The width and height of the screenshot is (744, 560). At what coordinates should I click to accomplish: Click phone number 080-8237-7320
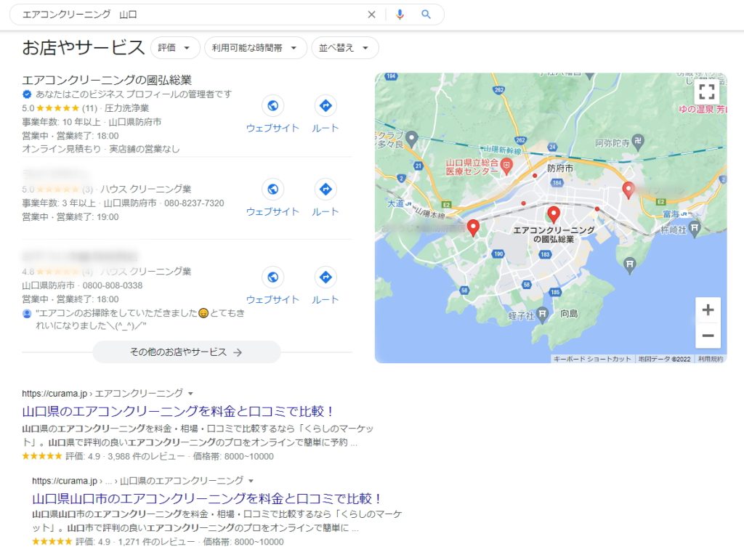pyautogui.click(x=194, y=203)
